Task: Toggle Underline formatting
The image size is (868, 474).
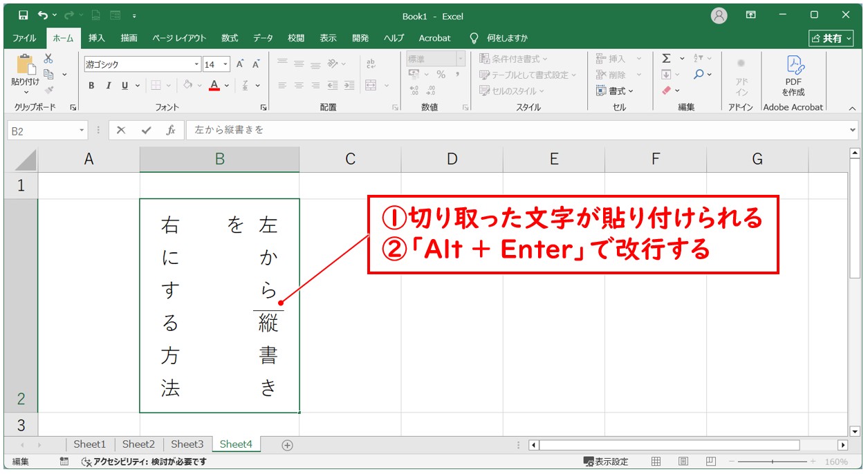Action: click(125, 86)
